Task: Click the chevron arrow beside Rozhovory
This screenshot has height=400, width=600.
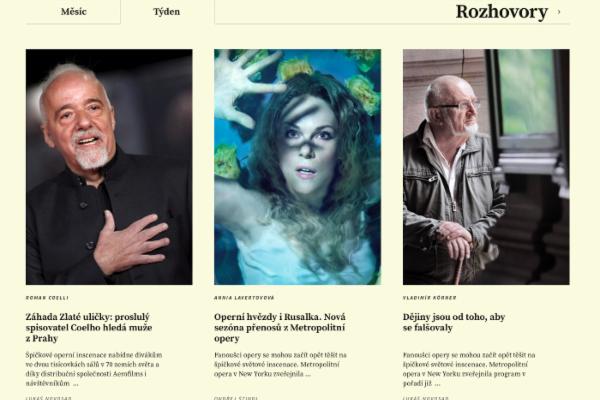Action: click(x=559, y=12)
